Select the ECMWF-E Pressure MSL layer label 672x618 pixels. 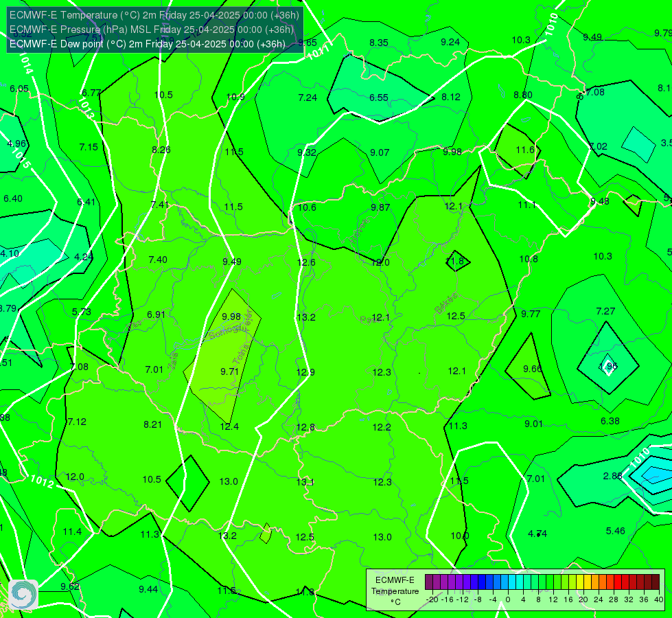(152, 30)
